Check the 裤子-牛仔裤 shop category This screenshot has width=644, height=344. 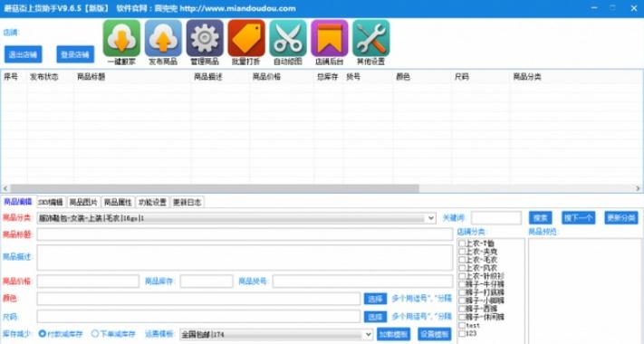[462, 284]
